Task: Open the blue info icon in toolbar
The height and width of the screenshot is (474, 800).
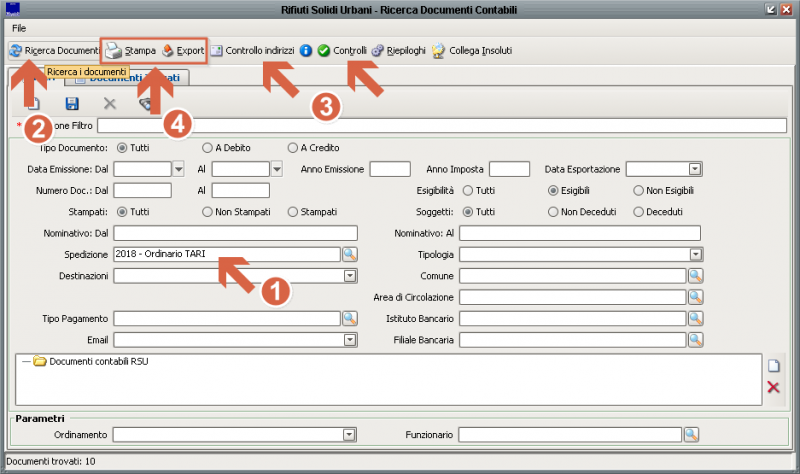Action: [x=306, y=50]
